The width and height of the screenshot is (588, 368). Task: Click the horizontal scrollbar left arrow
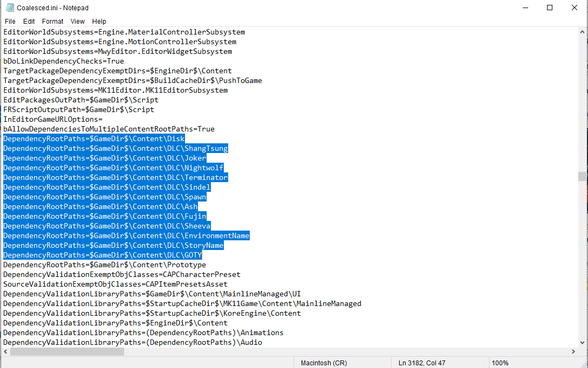pyautogui.click(x=5, y=351)
